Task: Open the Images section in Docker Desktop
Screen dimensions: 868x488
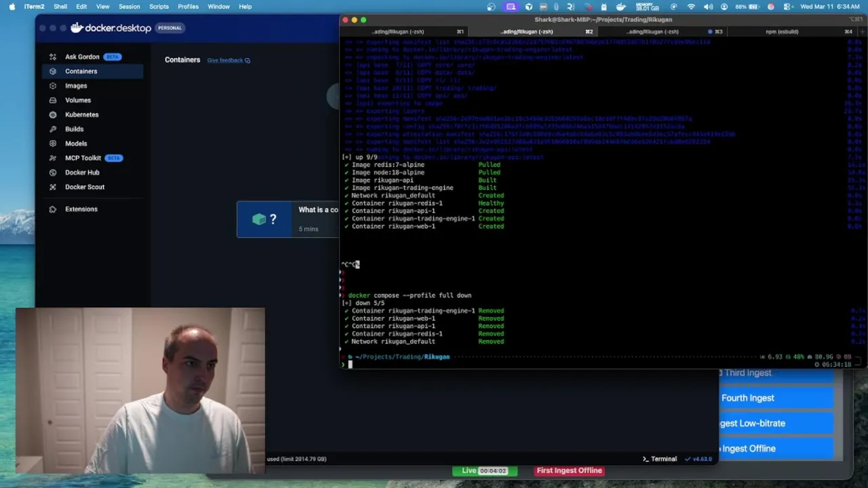Action: click(91, 86)
